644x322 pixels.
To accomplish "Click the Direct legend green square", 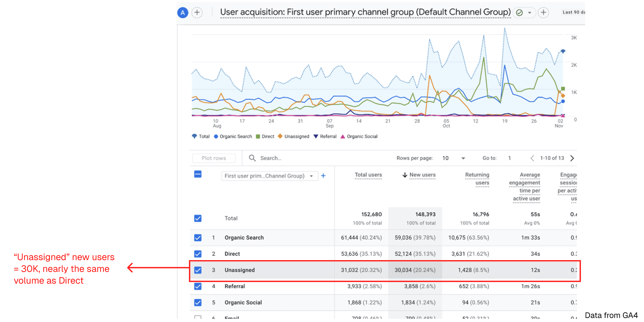I will (x=258, y=137).
